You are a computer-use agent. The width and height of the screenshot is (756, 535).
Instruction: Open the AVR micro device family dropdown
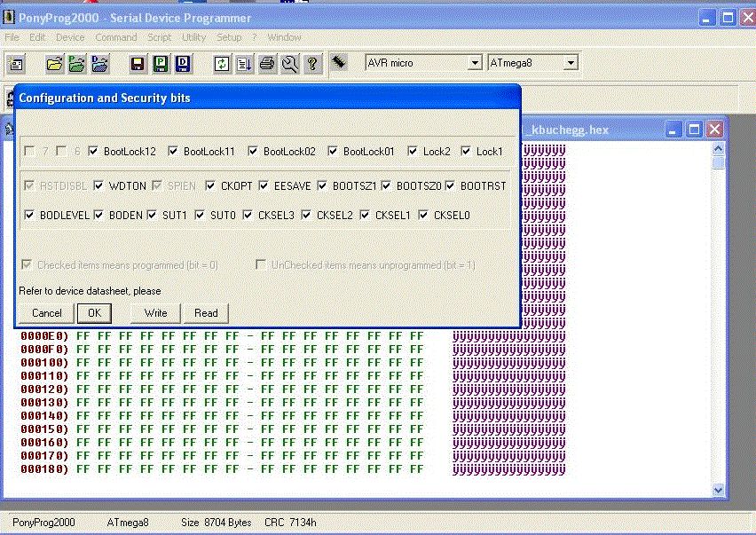(475, 63)
